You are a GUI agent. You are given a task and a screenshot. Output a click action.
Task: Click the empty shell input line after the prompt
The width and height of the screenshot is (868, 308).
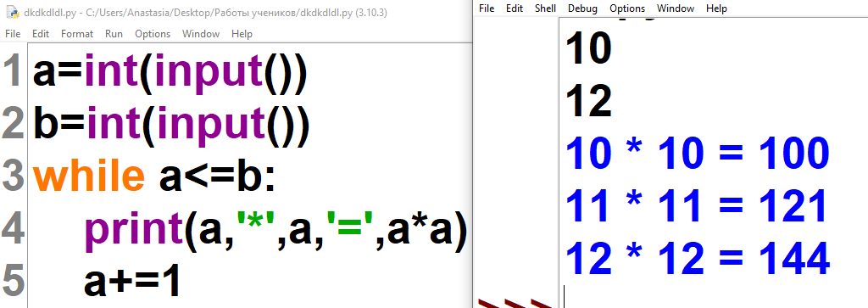[x=714, y=296]
